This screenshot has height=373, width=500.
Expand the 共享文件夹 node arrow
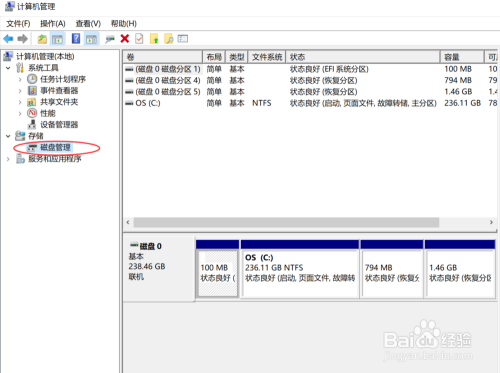point(20,102)
